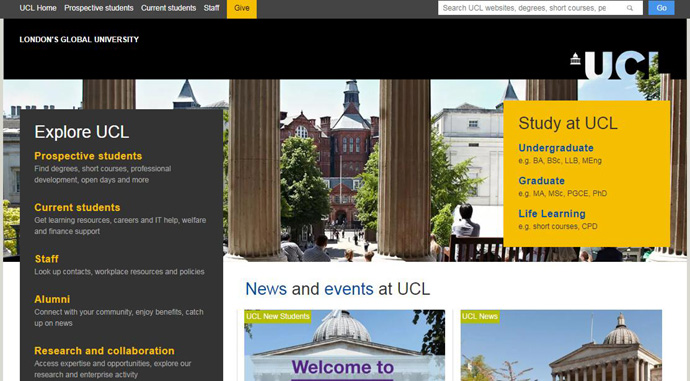690x381 pixels.
Task: Click the UCL News green label
Action: click(x=480, y=316)
